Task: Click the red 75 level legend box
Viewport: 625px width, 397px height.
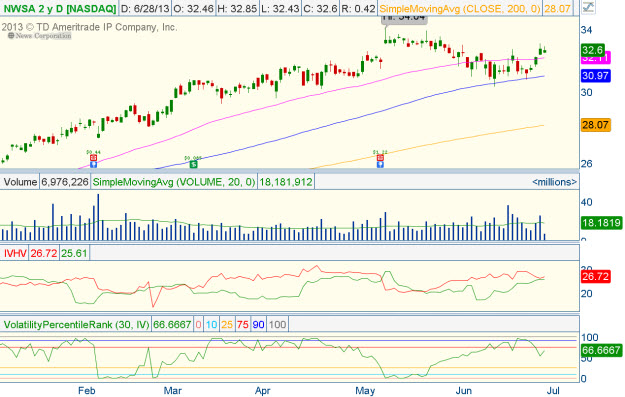Action: pyautogui.click(x=243, y=324)
